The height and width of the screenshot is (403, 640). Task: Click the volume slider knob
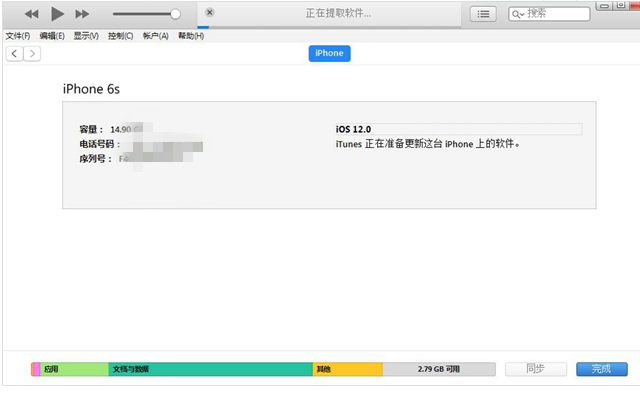pyautogui.click(x=176, y=14)
